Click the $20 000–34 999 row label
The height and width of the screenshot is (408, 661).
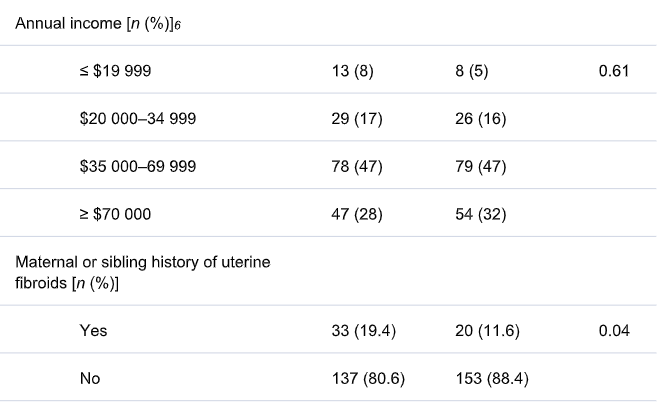pos(137,119)
